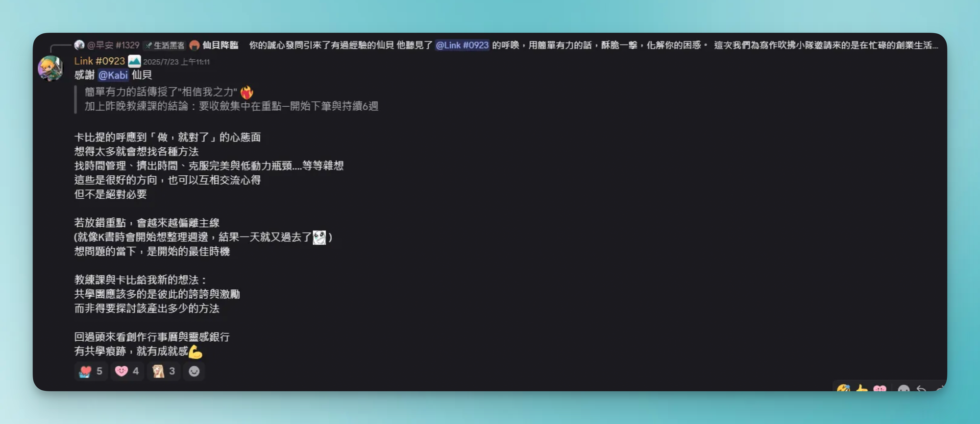Click the landscape role badge beside Link #0923

134,61
